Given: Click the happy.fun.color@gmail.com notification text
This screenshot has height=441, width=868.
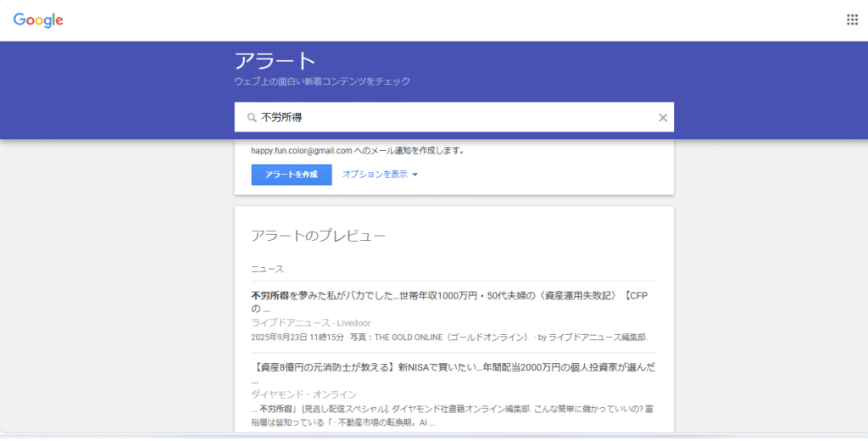Looking at the screenshot, I should coord(357,150).
